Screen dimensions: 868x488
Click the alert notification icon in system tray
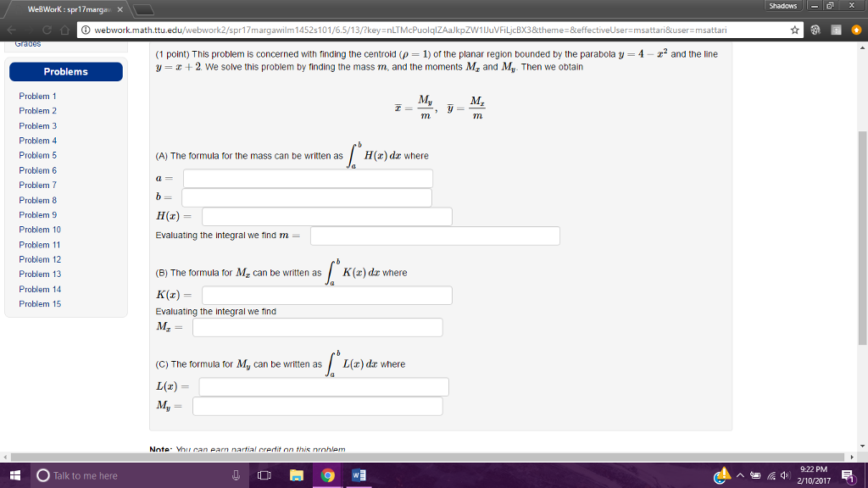(x=721, y=475)
